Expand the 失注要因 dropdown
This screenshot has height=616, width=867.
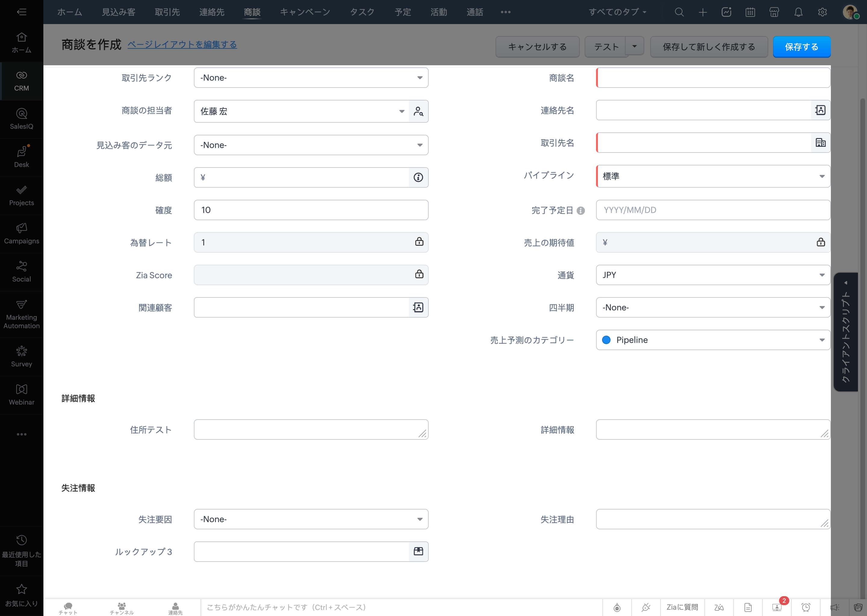click(311, 519)
